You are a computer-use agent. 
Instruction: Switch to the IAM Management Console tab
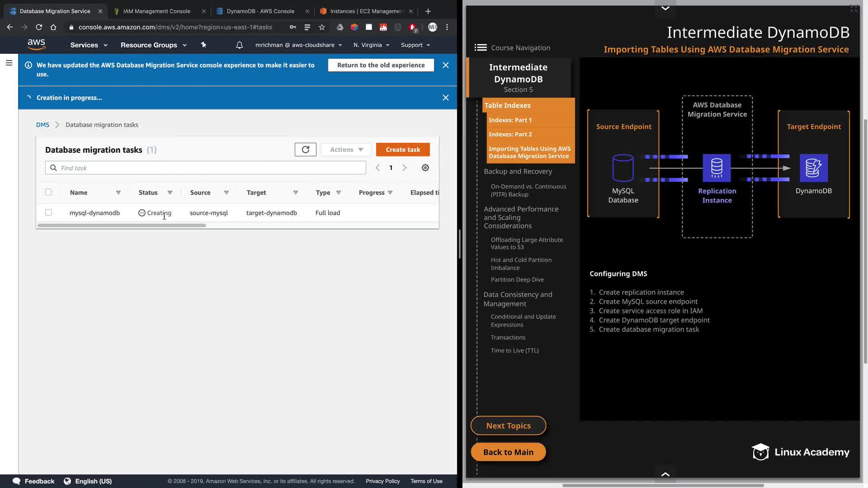coord(156,11)
